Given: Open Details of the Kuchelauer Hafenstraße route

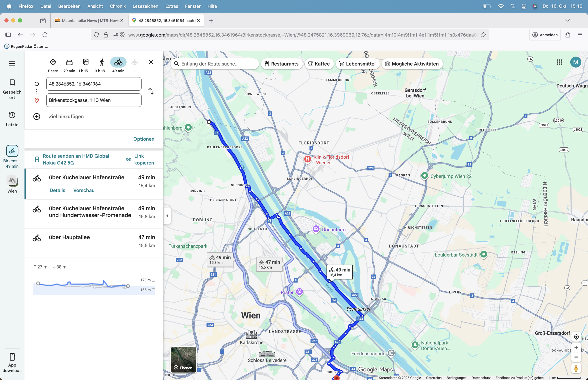Looking at the screenshot, I should tap(57, 190).
